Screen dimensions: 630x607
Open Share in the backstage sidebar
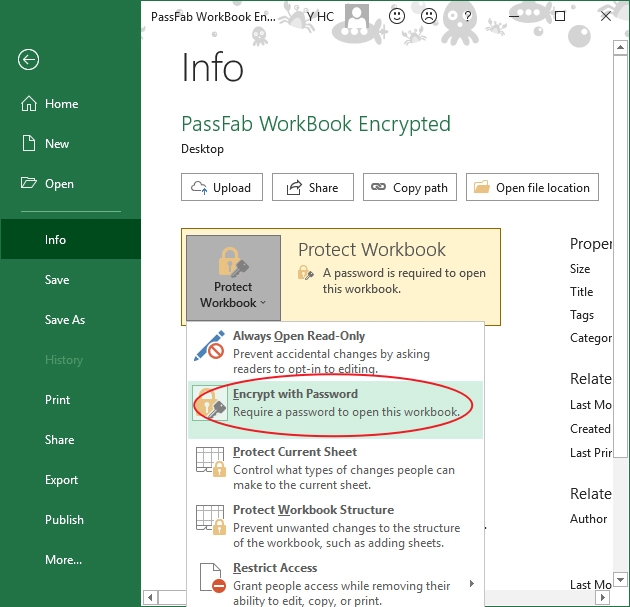[70, 439]
